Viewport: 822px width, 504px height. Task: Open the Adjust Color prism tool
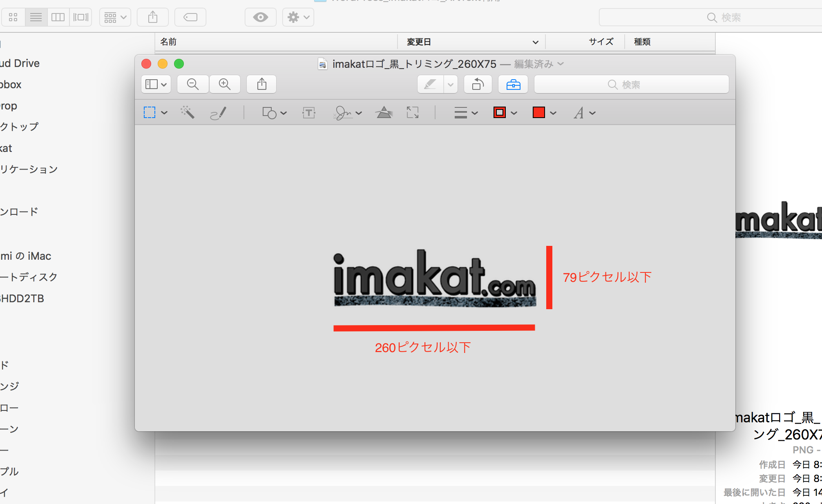(384, 112)
